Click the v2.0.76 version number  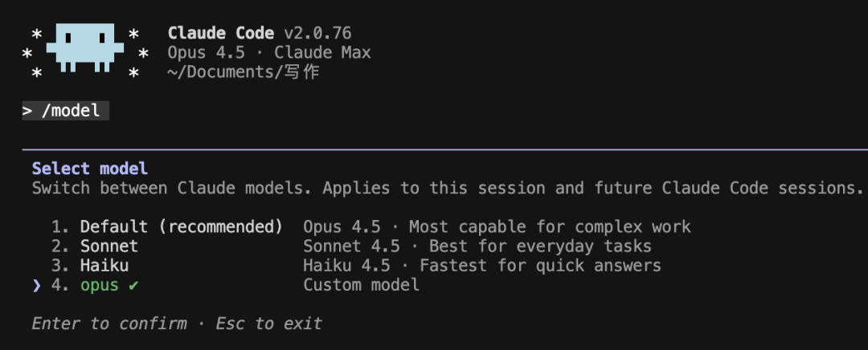[317, 34]
